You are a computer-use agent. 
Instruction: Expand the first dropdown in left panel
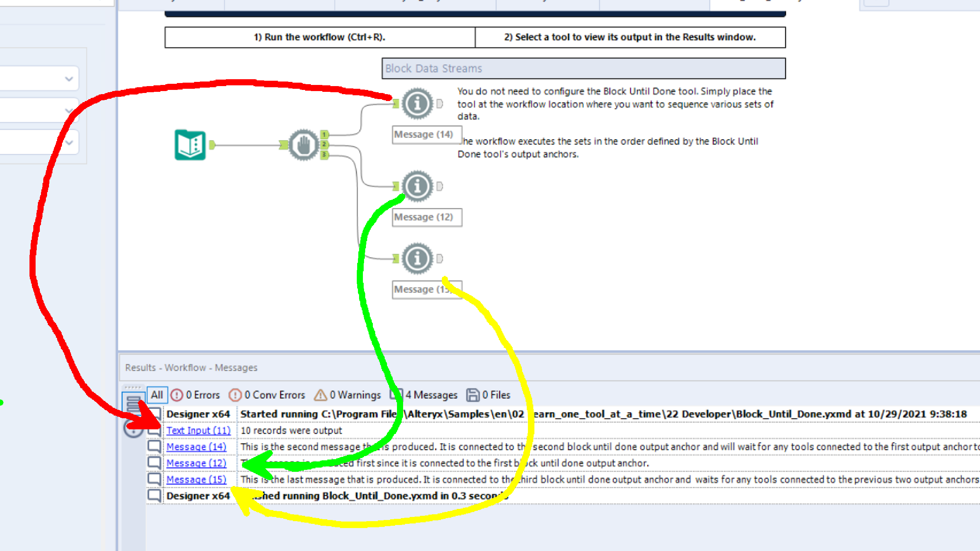(69, 79)
